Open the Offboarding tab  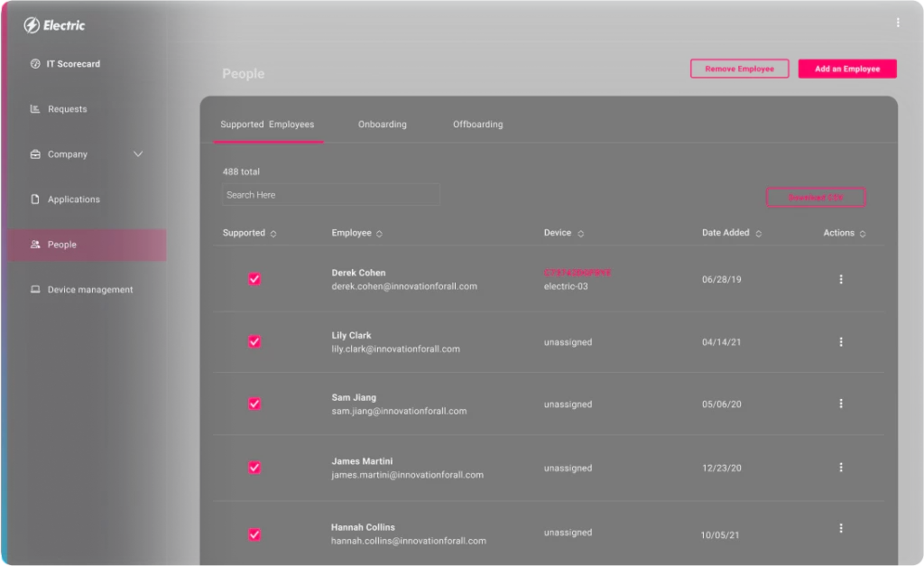tap(477, 124)
